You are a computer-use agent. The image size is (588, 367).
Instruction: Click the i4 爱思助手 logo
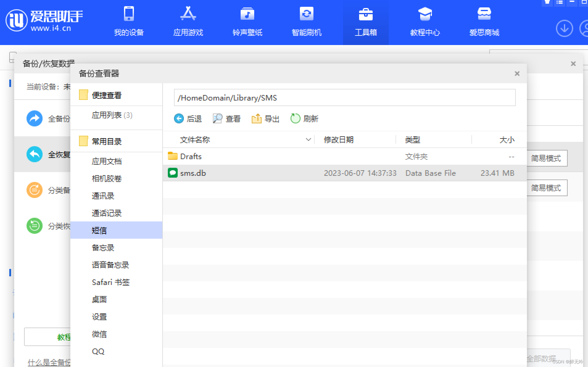(x=44, y=20)
